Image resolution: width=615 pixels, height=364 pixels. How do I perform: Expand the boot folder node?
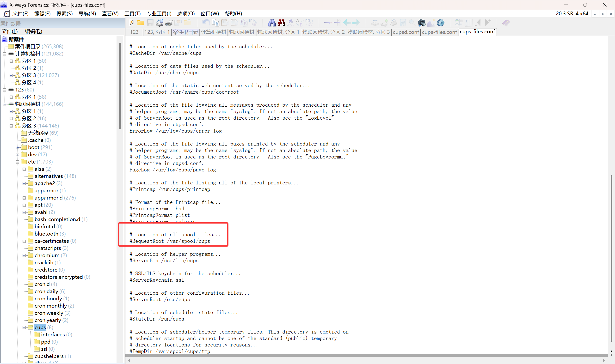coord(18,147)
